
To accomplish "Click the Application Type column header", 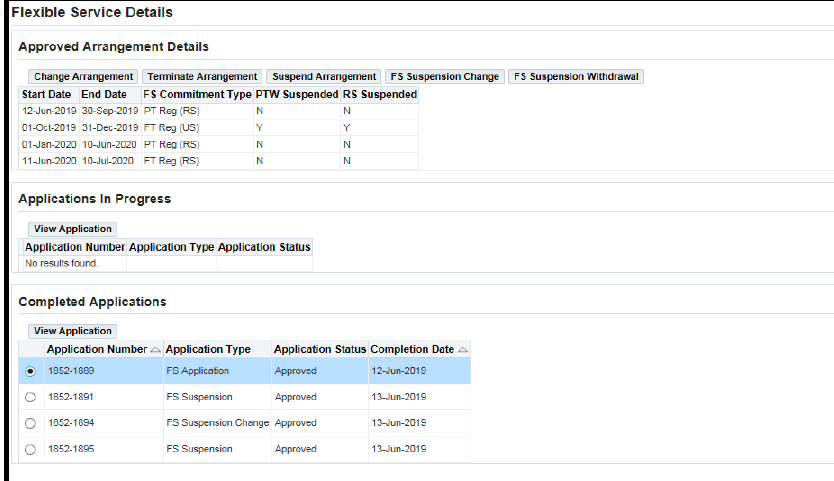I will [x=208, y=350].
